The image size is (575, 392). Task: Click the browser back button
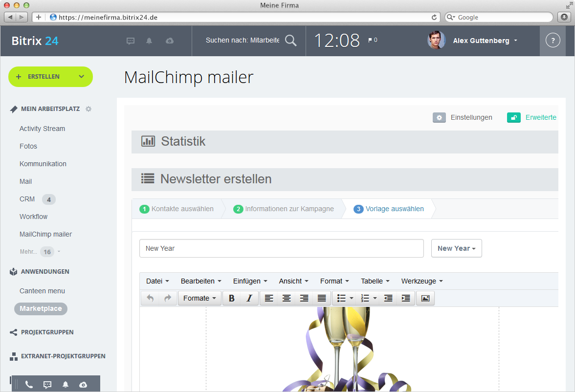[x=10, y=17]
